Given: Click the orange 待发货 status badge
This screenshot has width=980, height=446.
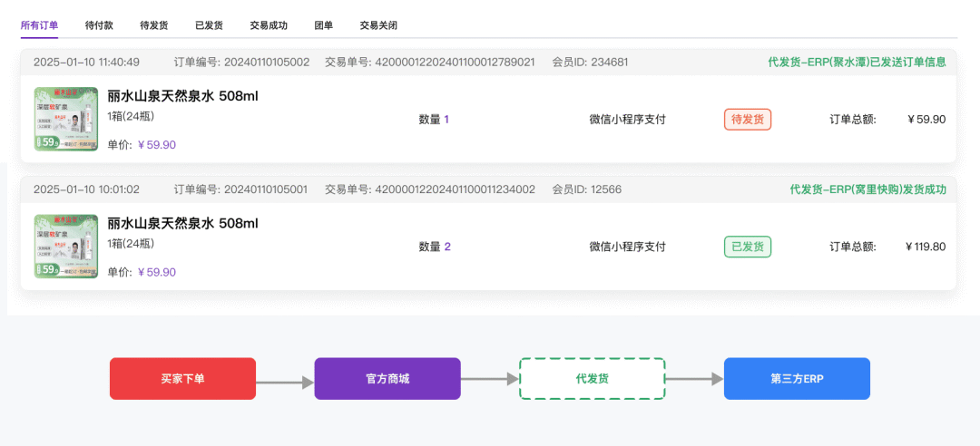Looking at the screenshot, I should pos(748,120).
